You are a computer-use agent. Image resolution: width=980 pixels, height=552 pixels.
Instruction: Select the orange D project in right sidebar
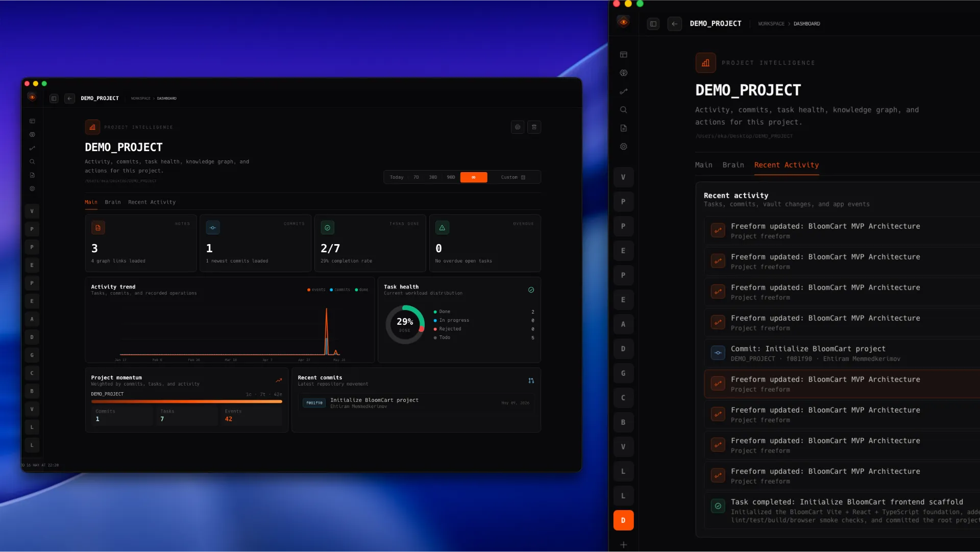pyautogui.click(x=623, y=520)
